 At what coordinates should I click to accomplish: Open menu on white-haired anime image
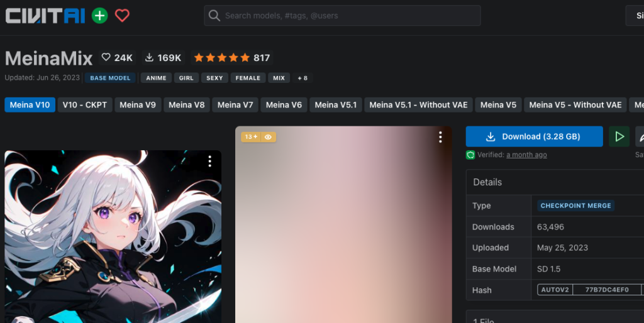click(x=210, y=161)
